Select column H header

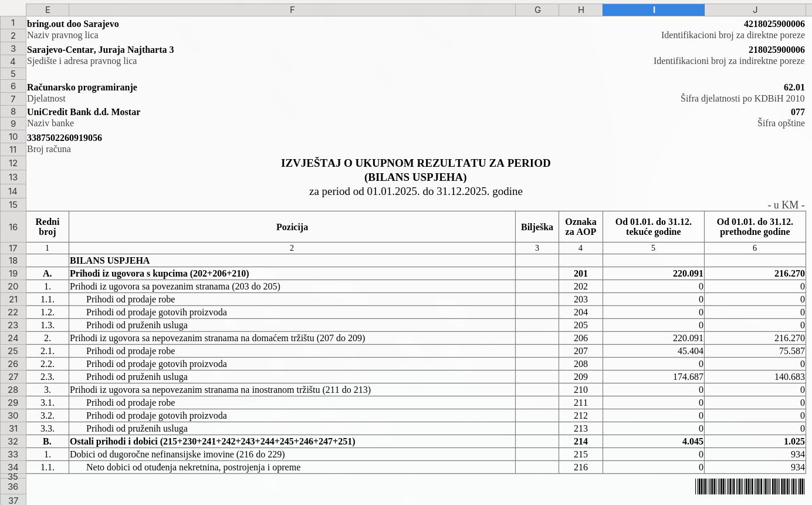coord(580,10)
